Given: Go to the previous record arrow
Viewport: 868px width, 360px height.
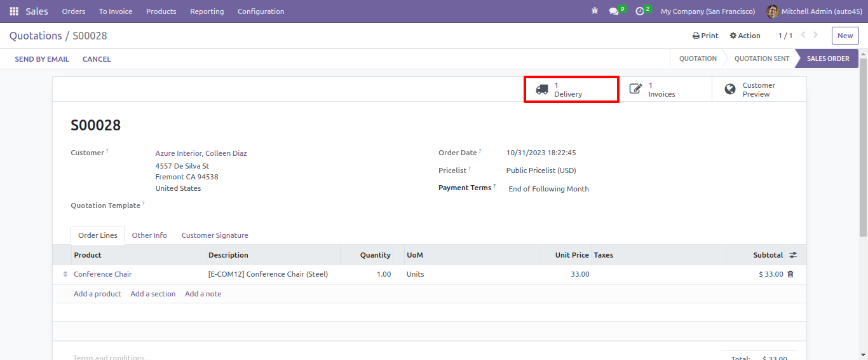Looking at the screenshot, I should 803,36.
